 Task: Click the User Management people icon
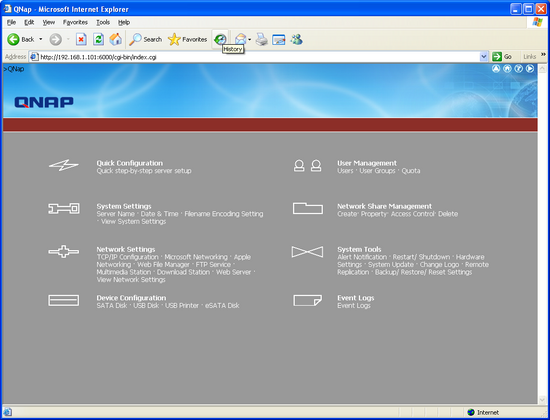click(x=307, y=166)
